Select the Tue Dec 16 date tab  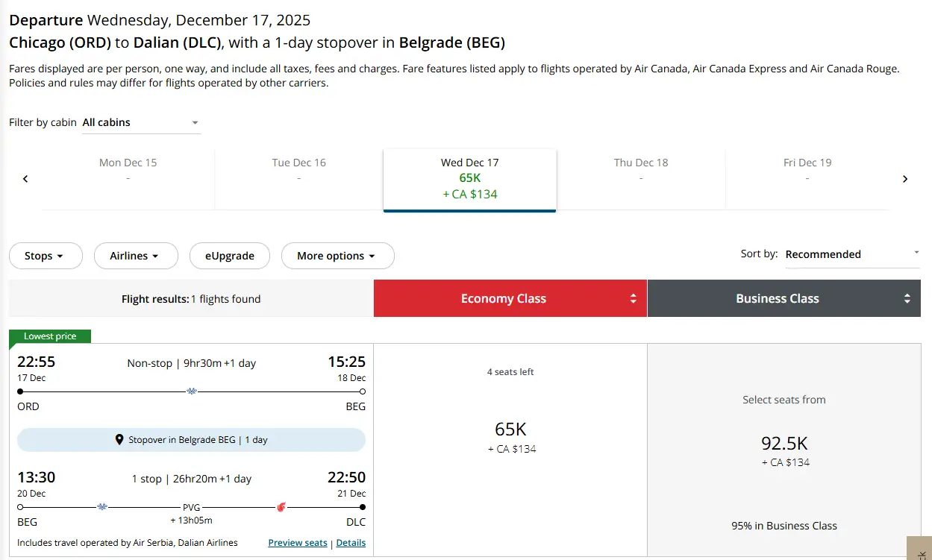click(x=298, y=171)
